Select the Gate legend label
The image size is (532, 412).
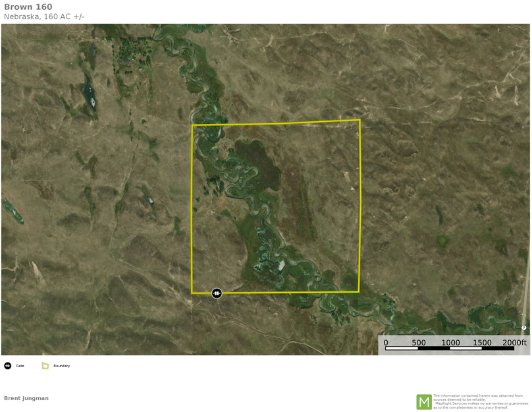20,366
